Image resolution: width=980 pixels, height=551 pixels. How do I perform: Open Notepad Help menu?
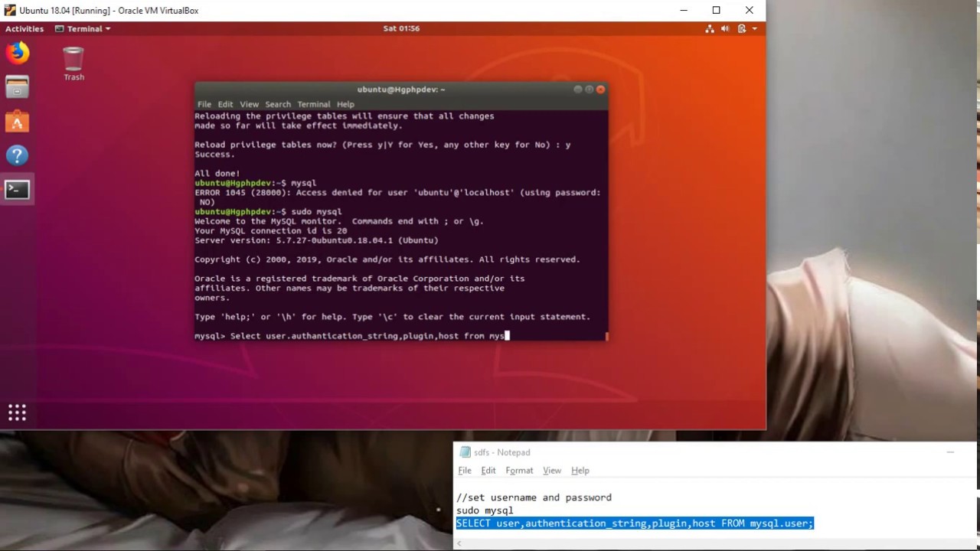(x=580, y=471)
